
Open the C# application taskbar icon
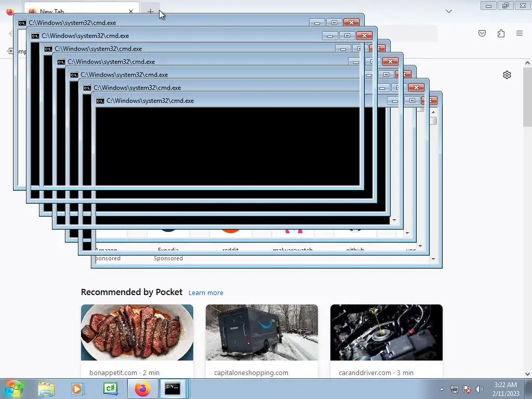click(x=110, y=389)
